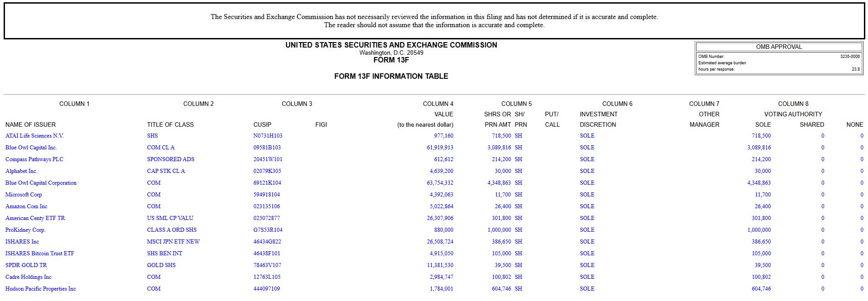Select value 61,919,913
This screenshot has height=301, width=868.
[x=440, y=148]
